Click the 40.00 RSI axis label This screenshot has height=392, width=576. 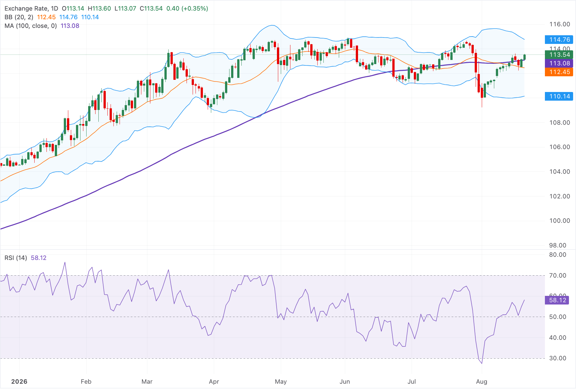tap(558, 338)
